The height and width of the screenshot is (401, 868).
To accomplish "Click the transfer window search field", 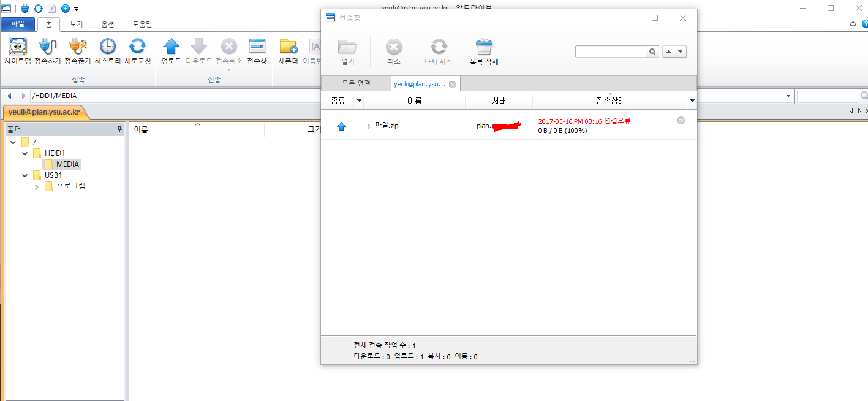I will [611, 52].
